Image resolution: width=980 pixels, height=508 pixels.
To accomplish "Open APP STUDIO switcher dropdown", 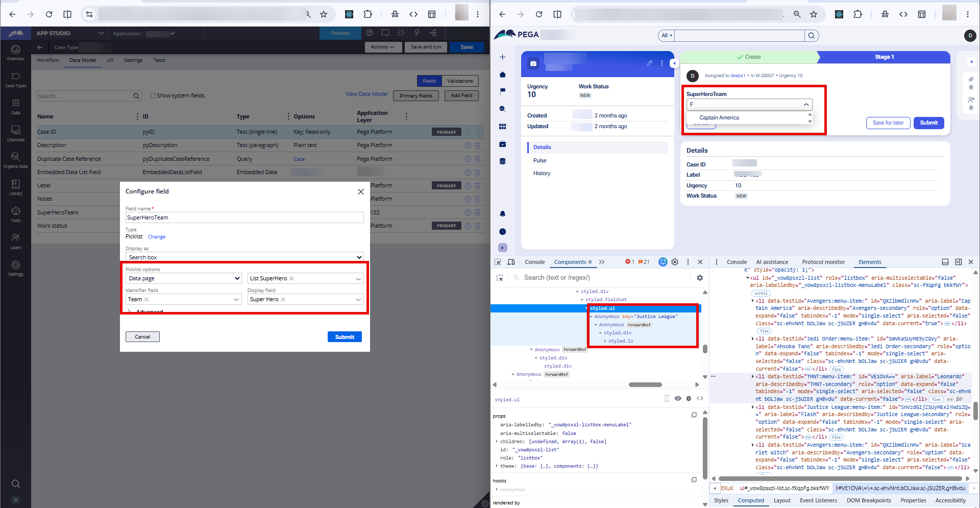I will [101, 33].
